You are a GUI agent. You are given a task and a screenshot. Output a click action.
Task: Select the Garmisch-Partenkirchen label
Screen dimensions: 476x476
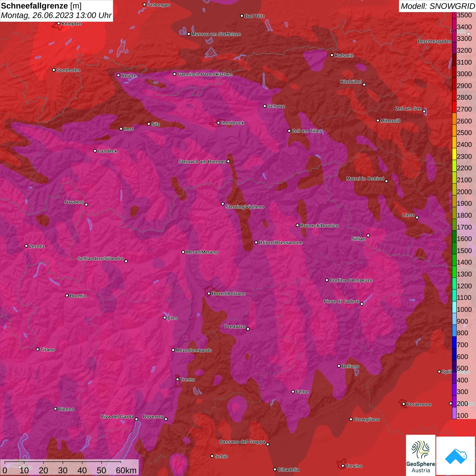[205, 74]
